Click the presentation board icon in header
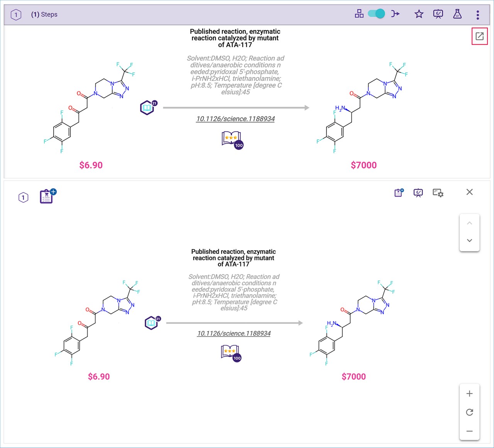 tap(438, 14)
